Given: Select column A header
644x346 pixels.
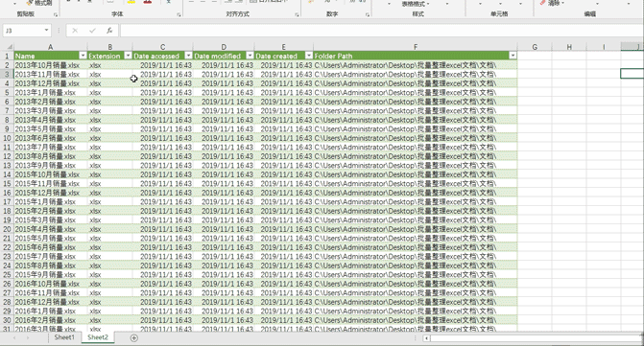Looking at the screenshot, I should pos(51,47).
